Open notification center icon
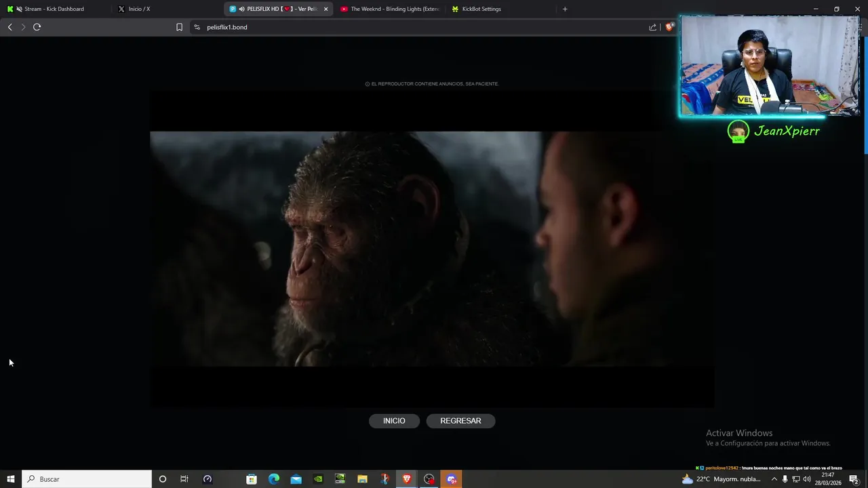This screenshot has width=868, height=488. click(854, 479)
